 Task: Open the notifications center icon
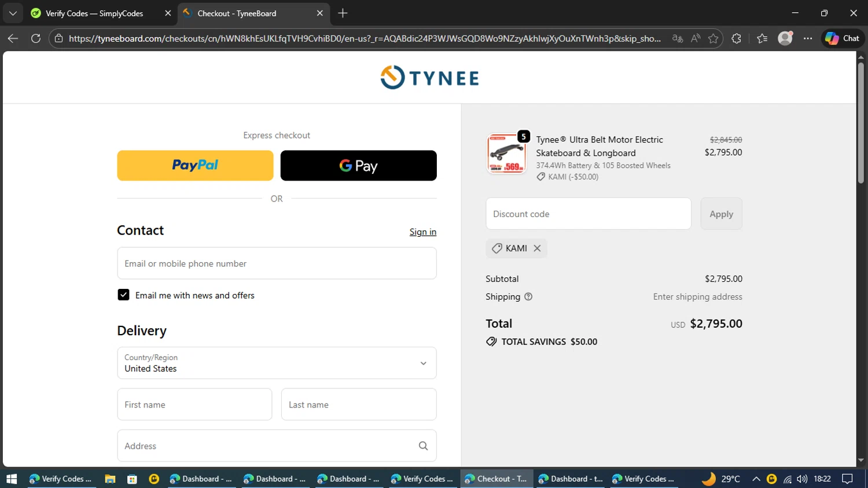pyautogui.click(x=848, y=479)
